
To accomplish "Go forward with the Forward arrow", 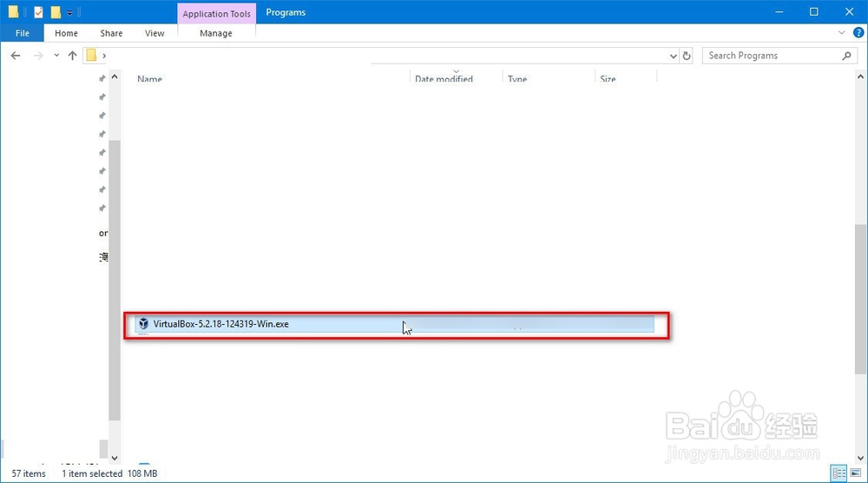I will [x=38, y=56].
